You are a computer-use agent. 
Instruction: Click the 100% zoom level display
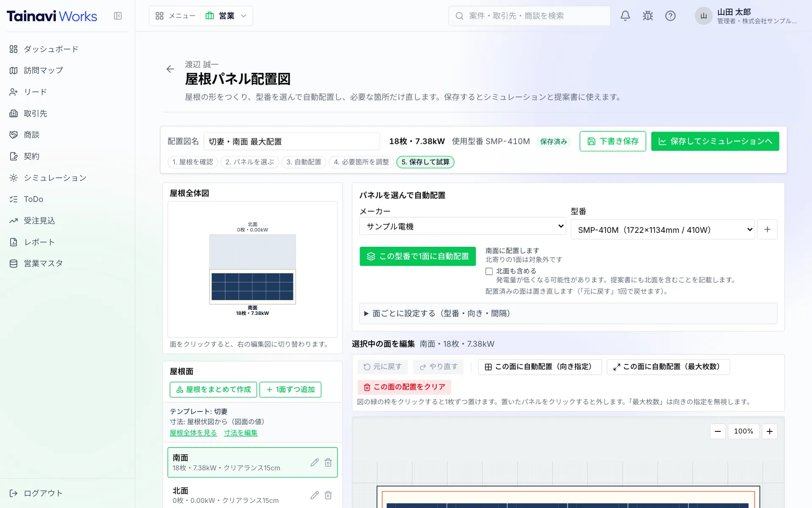[x=743, y=431]
